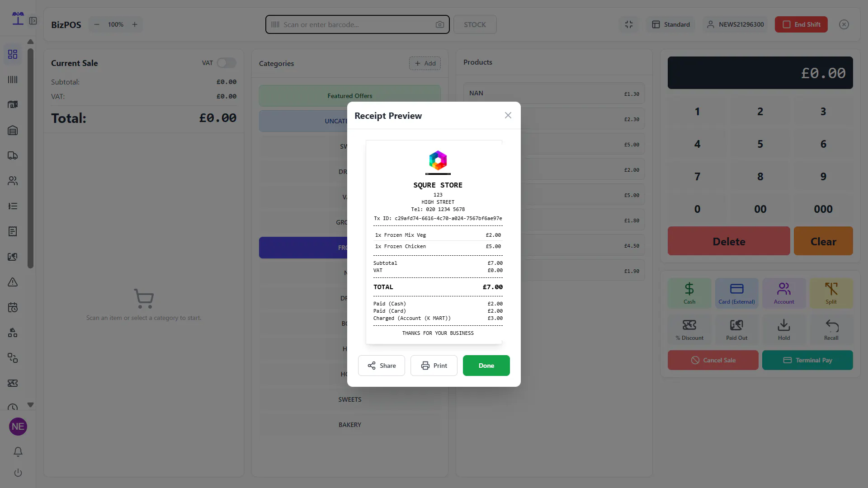The height and width of the screenshot is (488, 868).
Task: Open camera scanner icon in barcode field
Action: (439, 24)
